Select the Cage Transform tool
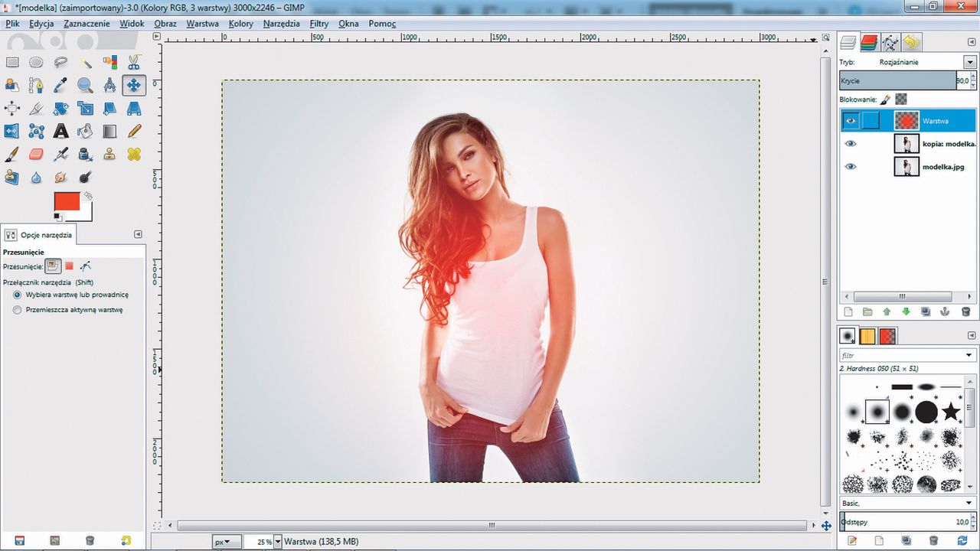Image resolution: width=980 pixels, height=551 pixels. [x=36, y=132]
